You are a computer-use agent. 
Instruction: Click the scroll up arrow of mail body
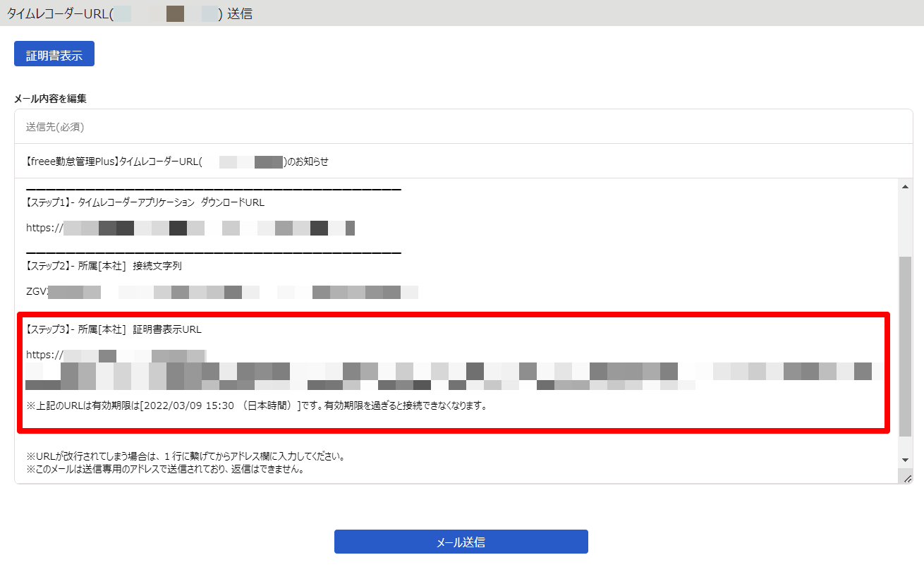905,186
